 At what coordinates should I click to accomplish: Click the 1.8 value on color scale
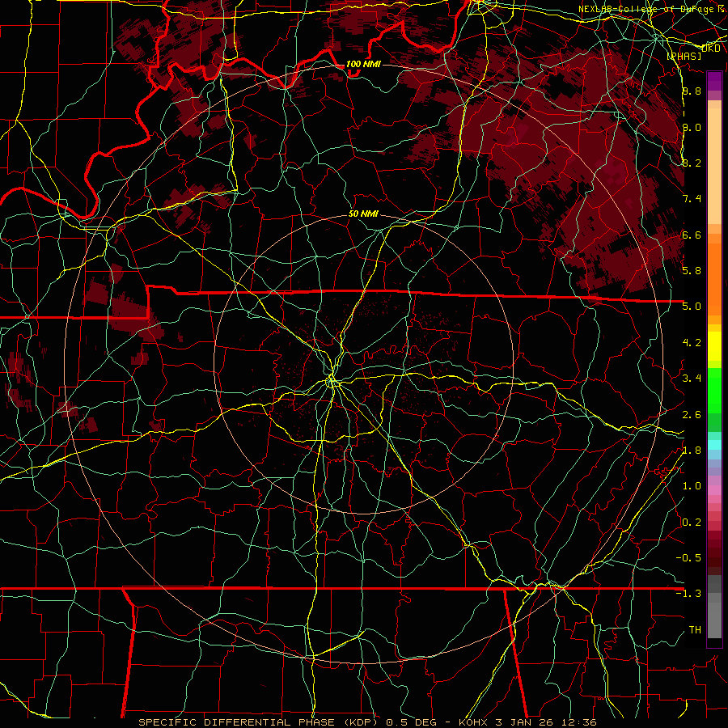pyautogui.click(x=692, y=451)
